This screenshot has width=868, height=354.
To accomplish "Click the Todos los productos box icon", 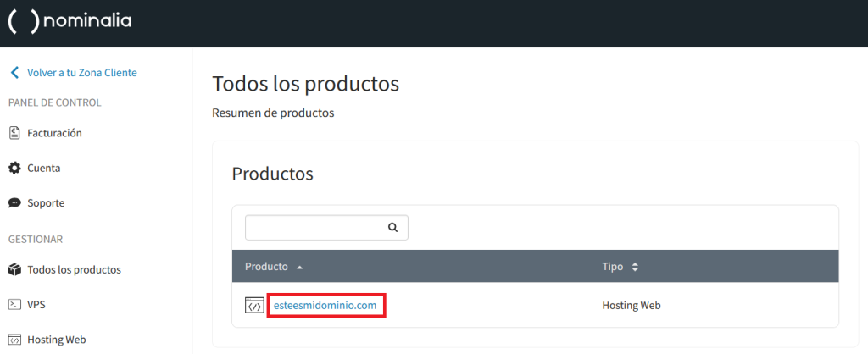I will coord(14,270).
